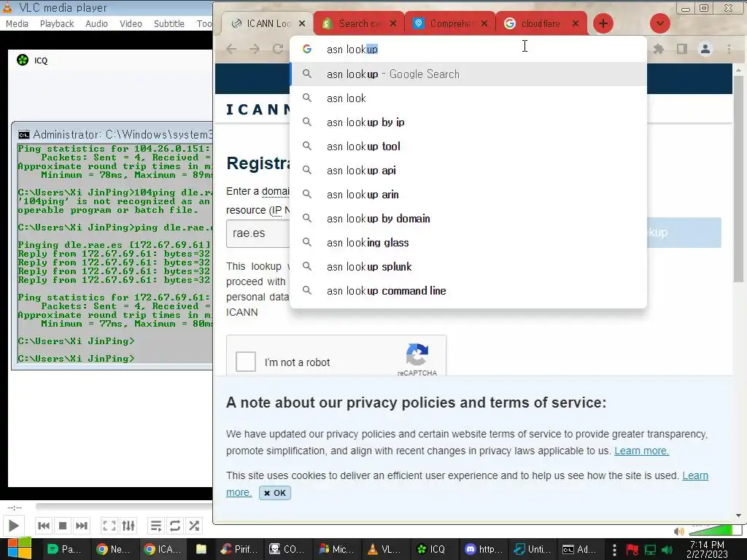Open the browser extensions puzzle icon
Screen dimensions: 747x560
659,49
